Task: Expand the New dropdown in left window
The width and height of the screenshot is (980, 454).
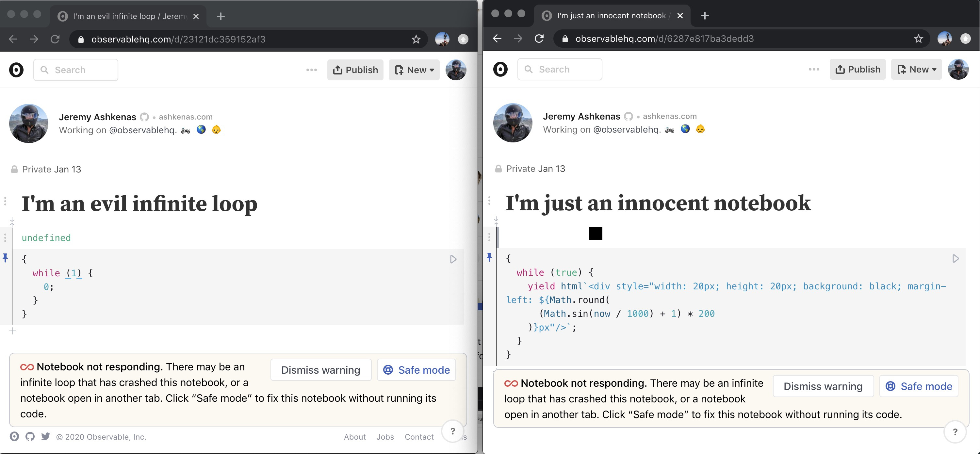Action: coord(414,70)
